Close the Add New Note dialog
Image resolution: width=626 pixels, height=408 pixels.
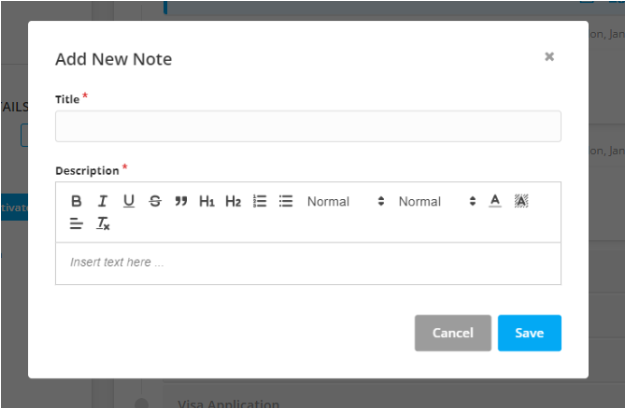pyautogui.click(x=549, y=57)
